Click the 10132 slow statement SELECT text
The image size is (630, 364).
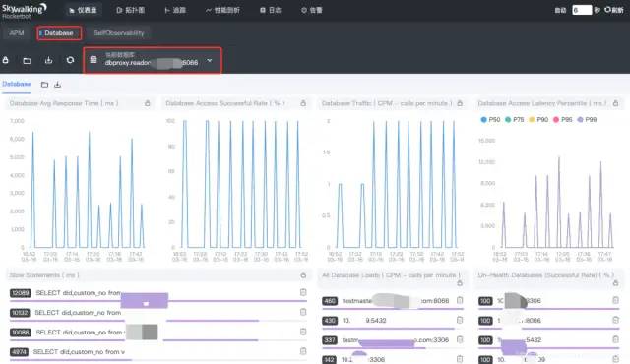coord(78,312)
